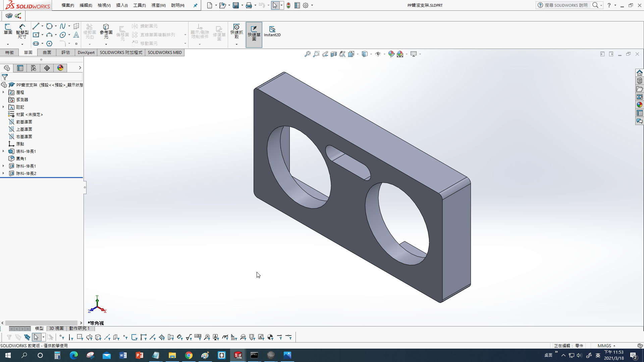644x362 pixels.
Task: Click the Quick Snaps (快速抓取) icon
Action: tap(236, 31)
